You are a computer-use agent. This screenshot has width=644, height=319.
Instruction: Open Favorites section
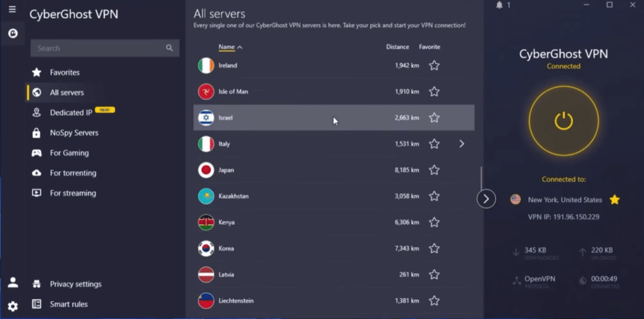65,73
